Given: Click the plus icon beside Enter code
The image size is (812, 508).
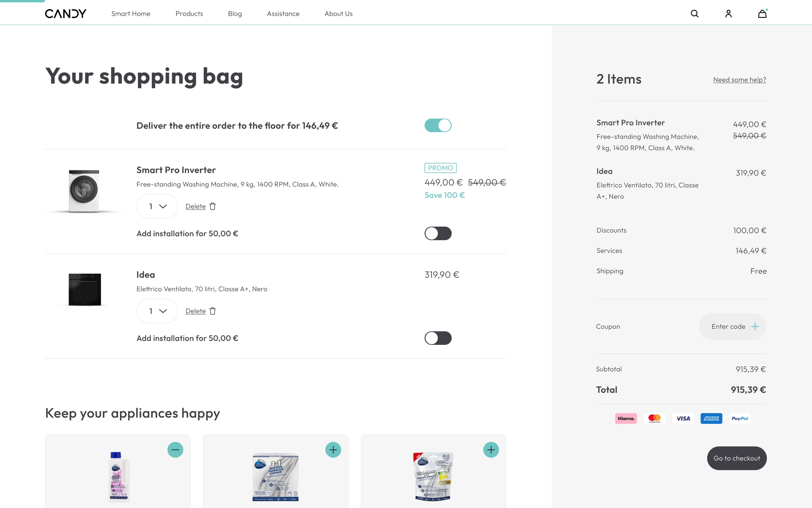Looking at the screenshot, I should point(755,327).
